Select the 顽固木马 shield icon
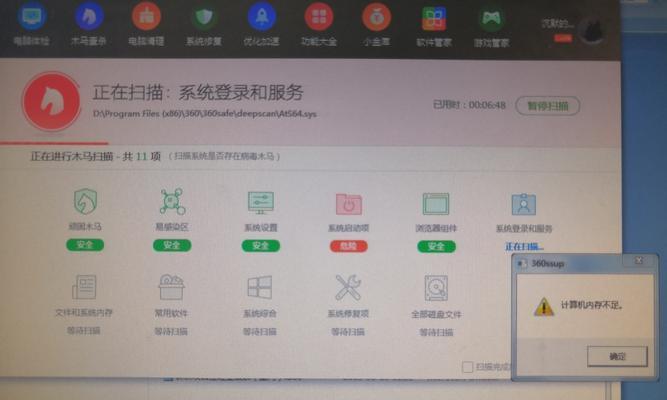Image resolution: width=667 pixels, height=400 pixels. click(85, 201)
